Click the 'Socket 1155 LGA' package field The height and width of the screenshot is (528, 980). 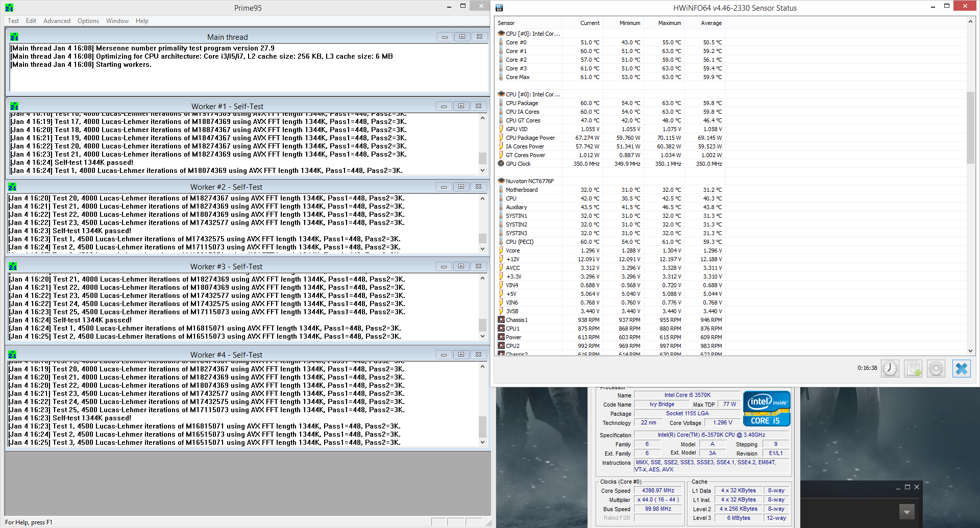pyautogui.click(x=687, y=413)
